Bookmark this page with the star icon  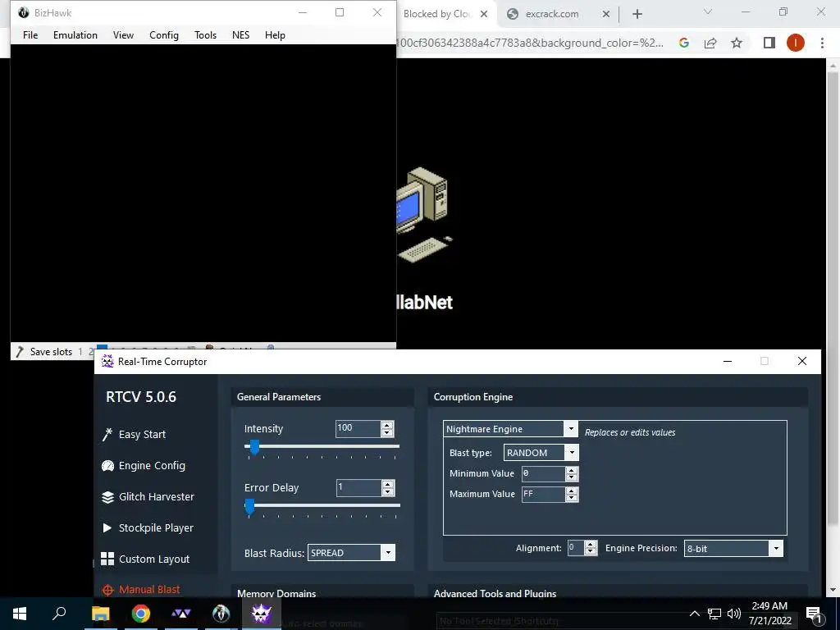(737, 43)
